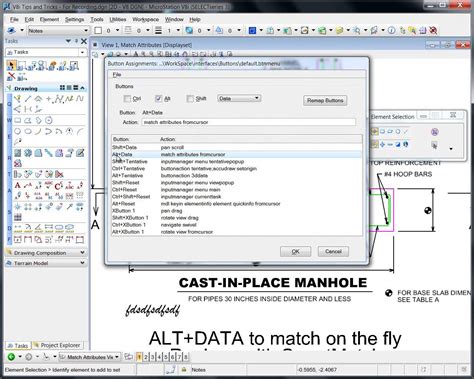Click the Action input field
This screenshot has width=474, height=379.
tap(249, 122)
